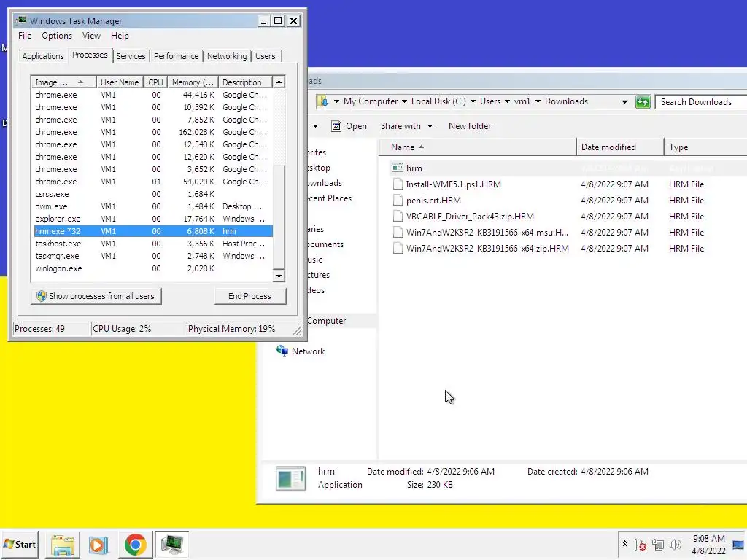
Task: Sort processes by Image Name column
Action: (x=63, y=82)
